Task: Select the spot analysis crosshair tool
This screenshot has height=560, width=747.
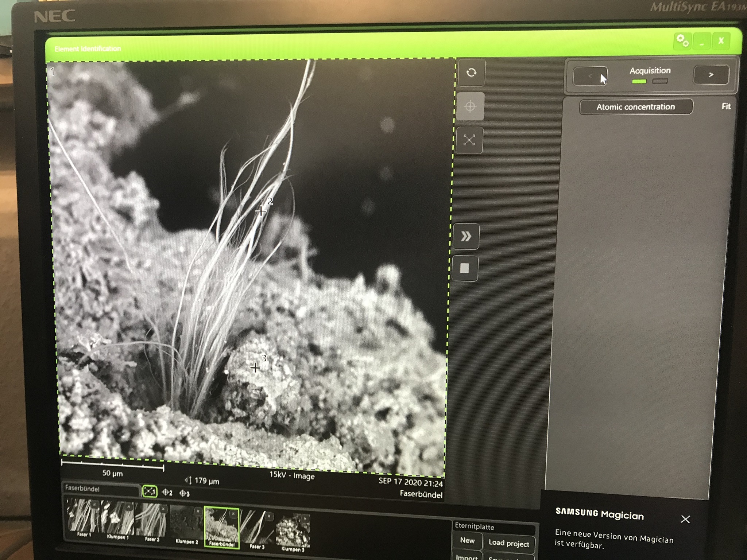Action: pyautogui.click(x=470, y=106)
